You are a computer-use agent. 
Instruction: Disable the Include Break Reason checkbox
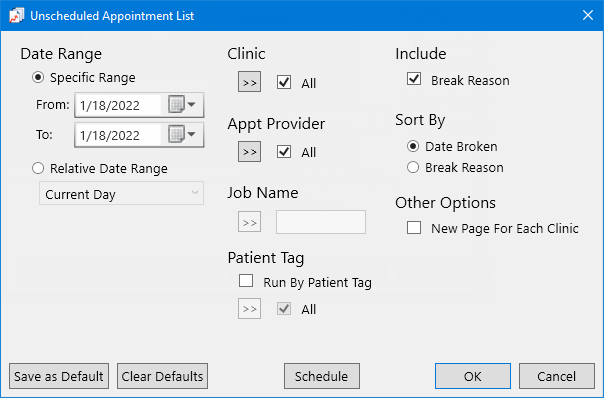(x=414, y=79)
